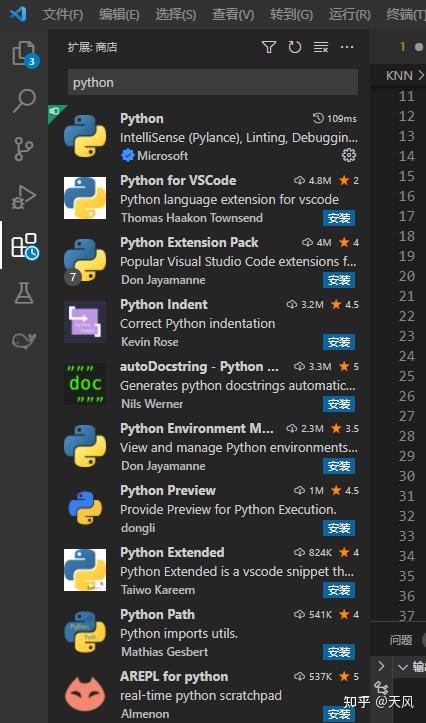426x723 pixels.
Task: Open the Testing flask view
Action: point(24,293)
